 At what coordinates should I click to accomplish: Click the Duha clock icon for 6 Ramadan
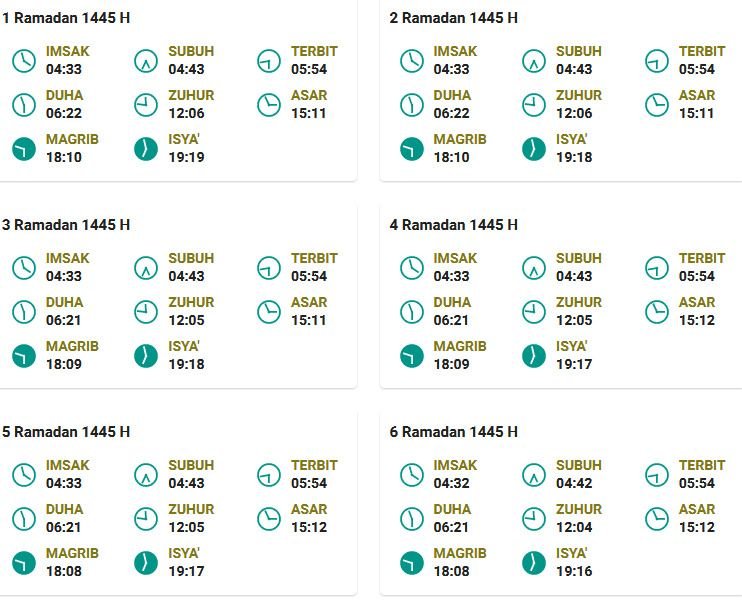[x=412, y=518]
